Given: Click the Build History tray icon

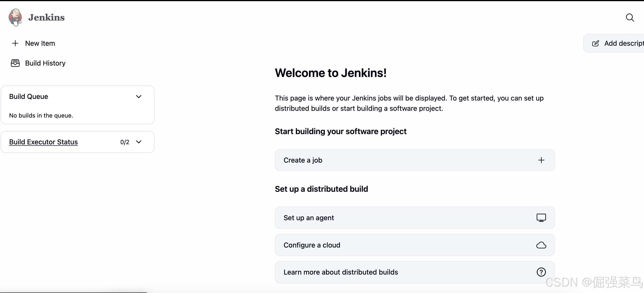Looking at the screenshot, I should click(x=15, y=63).
